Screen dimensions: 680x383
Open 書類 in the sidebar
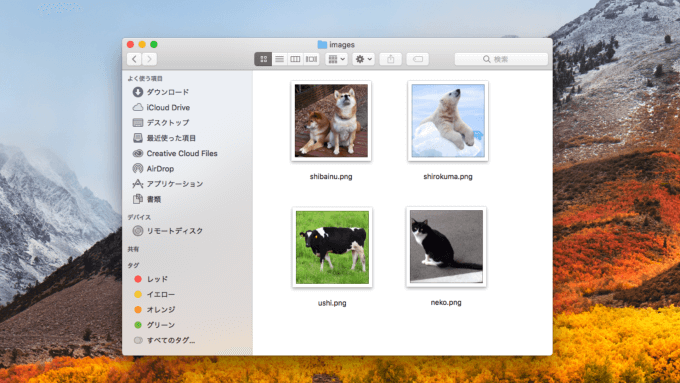154,199
